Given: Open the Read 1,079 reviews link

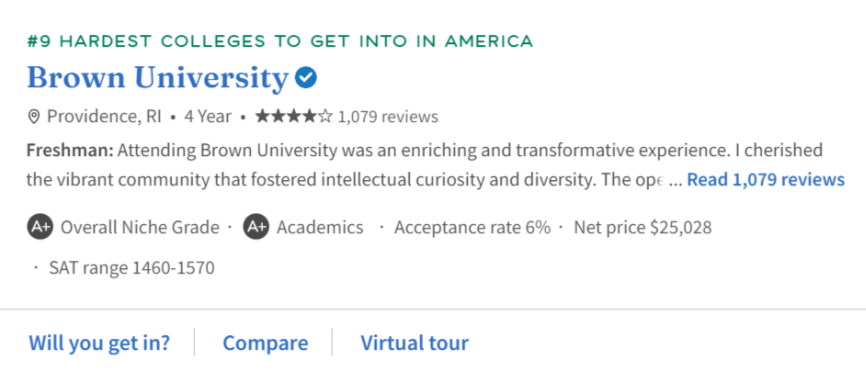Looking at the screenshot, I should (x=765, y=179).
